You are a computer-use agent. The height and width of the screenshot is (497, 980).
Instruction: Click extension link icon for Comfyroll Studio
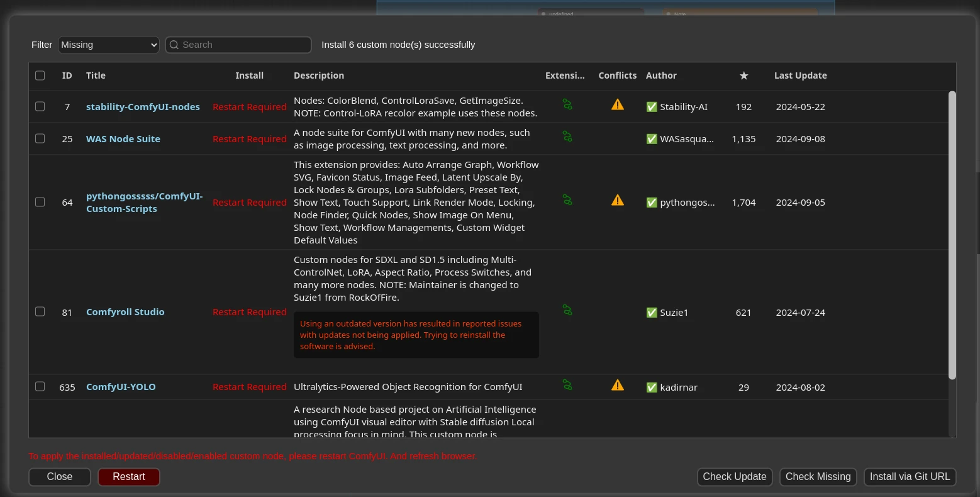[x=567, y=310]
